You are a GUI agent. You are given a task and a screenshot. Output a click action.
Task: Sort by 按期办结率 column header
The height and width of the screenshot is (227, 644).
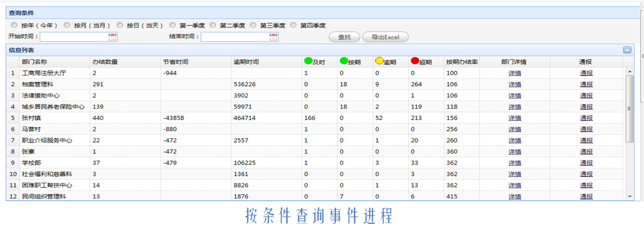tap(461, 62)
